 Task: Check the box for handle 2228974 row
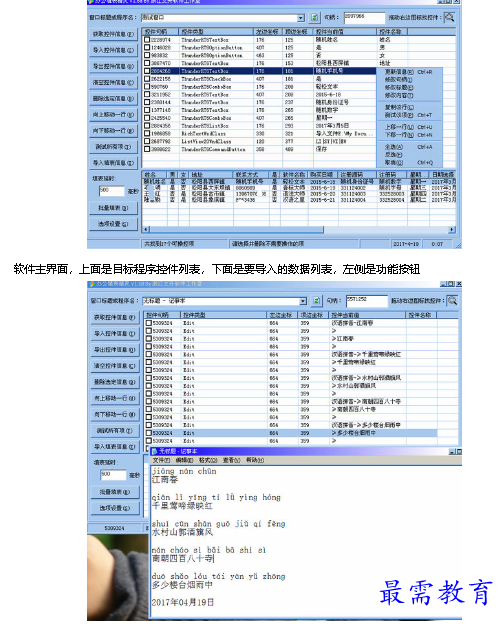point(147,40)
